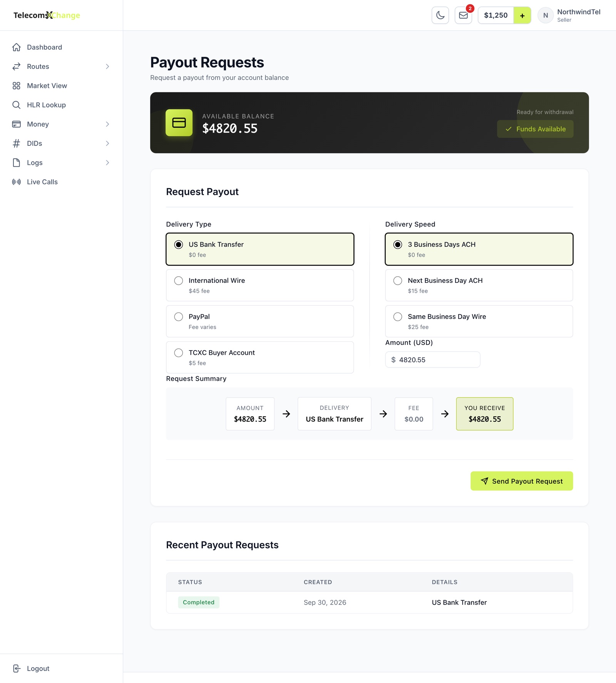The height and width of the screenshot is (683, 616).
Task: Select International Wire delivery type
Action: pyautogui.click(x=260, y=285)
